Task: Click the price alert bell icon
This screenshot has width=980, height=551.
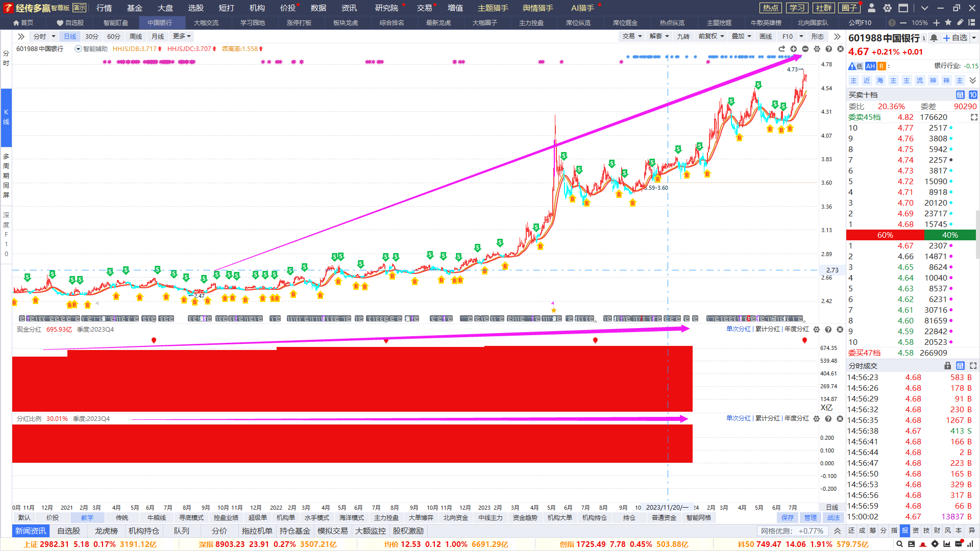Action: 934,38
